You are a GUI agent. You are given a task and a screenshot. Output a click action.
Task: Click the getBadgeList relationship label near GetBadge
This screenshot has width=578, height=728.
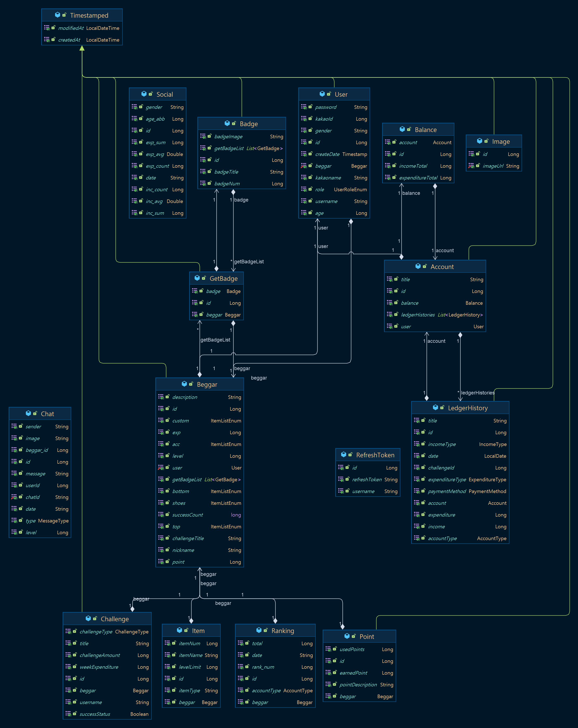pos(215,340)
